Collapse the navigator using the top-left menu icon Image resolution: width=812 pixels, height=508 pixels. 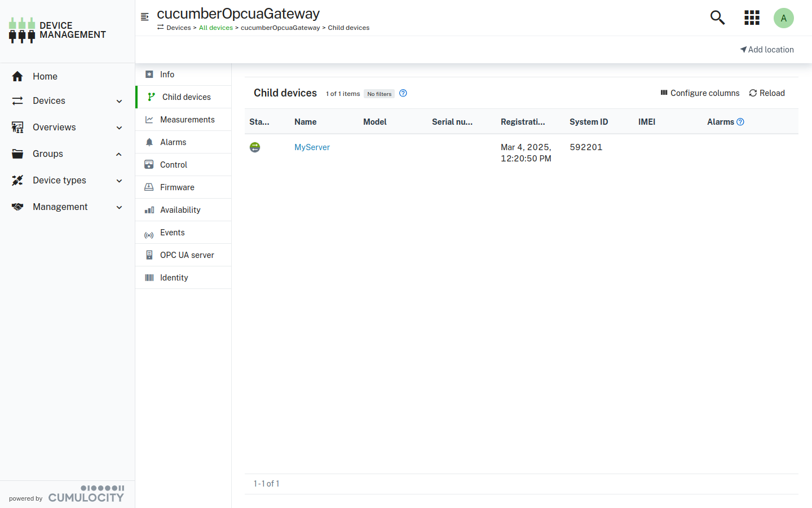click(x=145, y=17)
